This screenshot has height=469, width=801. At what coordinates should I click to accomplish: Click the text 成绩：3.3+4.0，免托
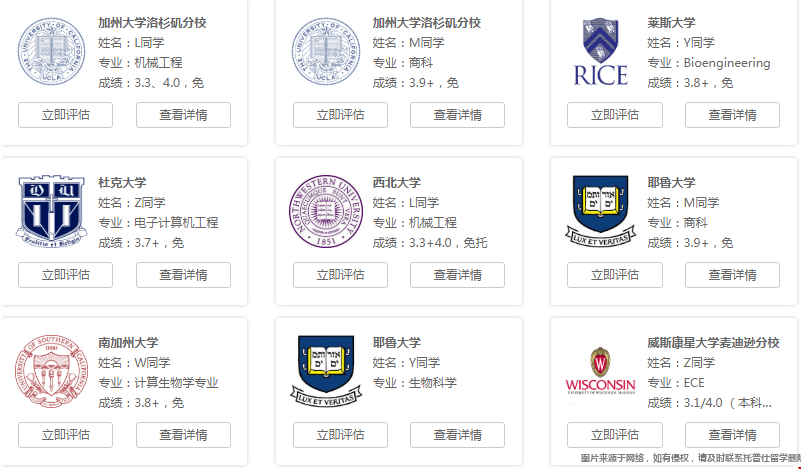pos(430,243)
